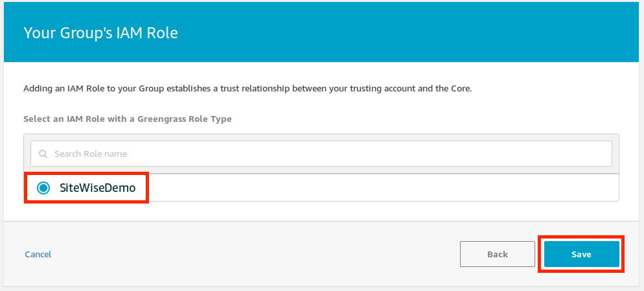Click the word "Role" in the header title
Viewport: 644px width, 291px height.
pos(162,32)
